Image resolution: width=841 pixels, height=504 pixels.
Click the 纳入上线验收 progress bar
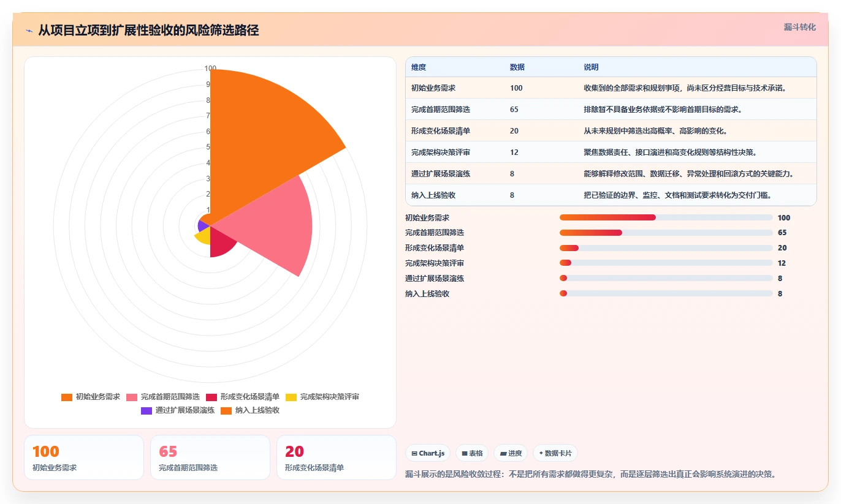[x=666, y=294]
